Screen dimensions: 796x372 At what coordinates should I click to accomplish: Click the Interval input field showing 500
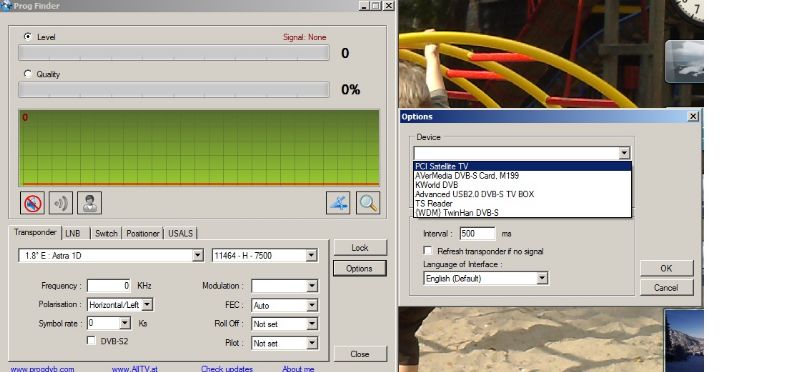[477, 233]
